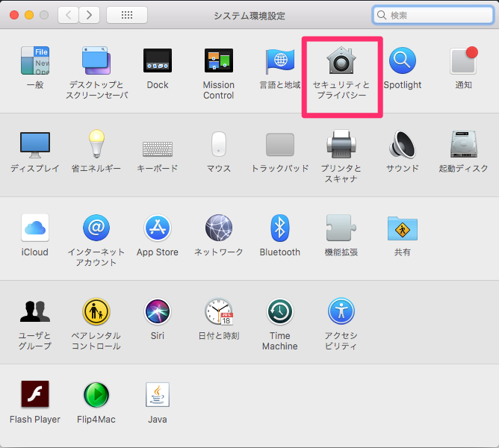Screen dimensions: 499x448
Task: Click the Show All grid button
Action: 127,15
